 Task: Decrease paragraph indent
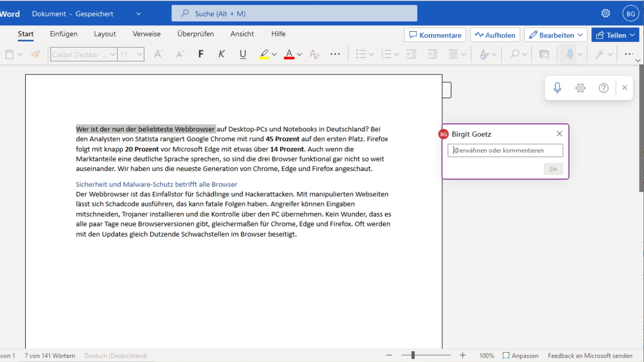coord(412,54)
